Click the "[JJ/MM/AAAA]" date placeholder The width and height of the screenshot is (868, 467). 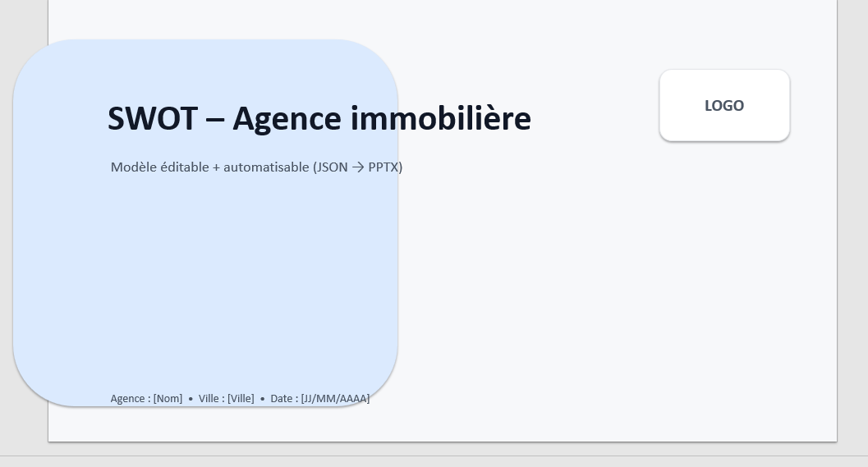pyautogui.click(x=335, y=399)
